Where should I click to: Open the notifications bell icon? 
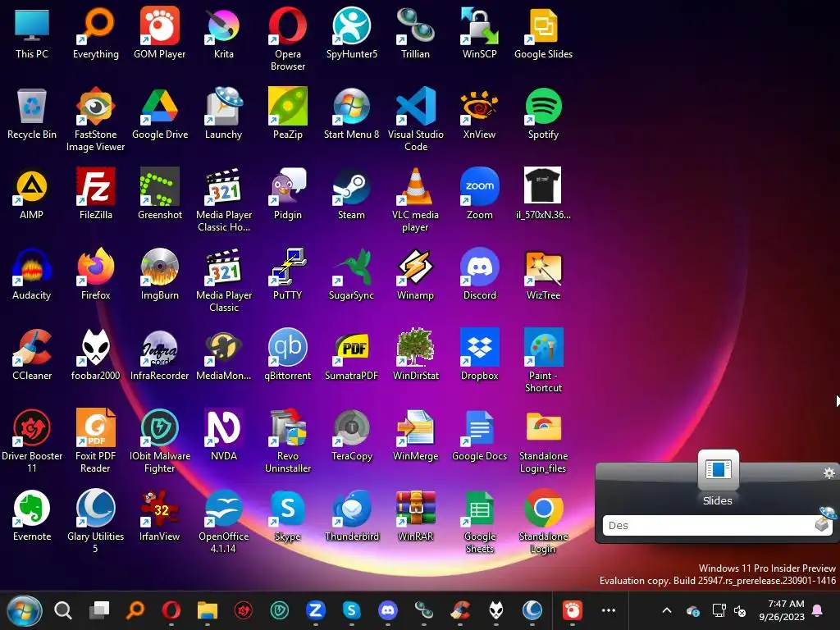[x=818, y=610]
